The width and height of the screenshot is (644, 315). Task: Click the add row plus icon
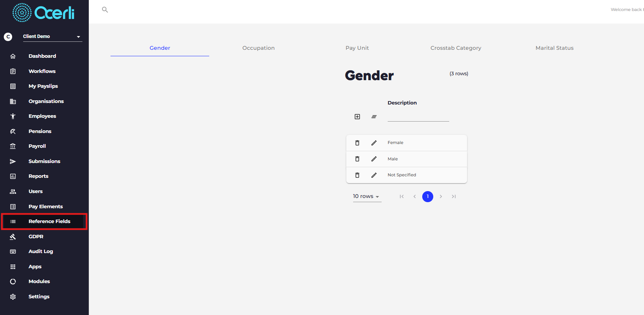357,117
